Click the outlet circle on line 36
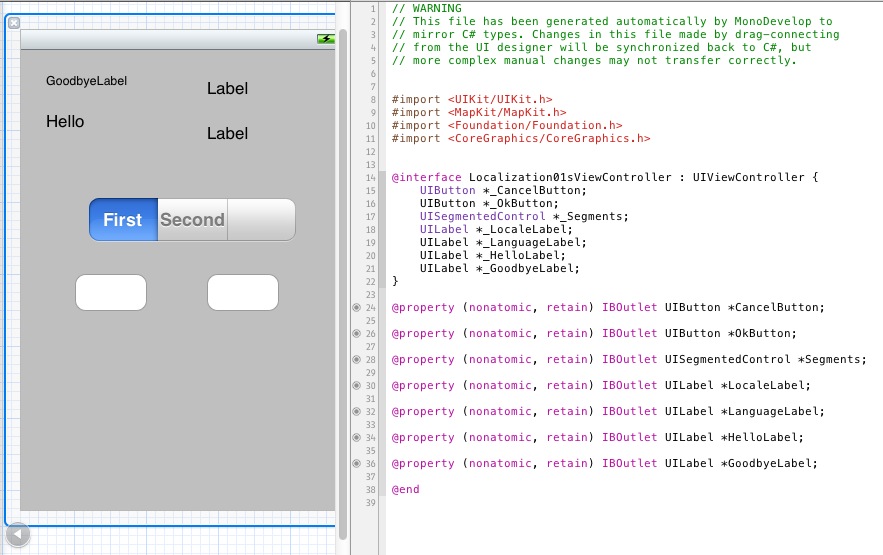The height and width of the screenshot is (555, 883). (356, 463)
